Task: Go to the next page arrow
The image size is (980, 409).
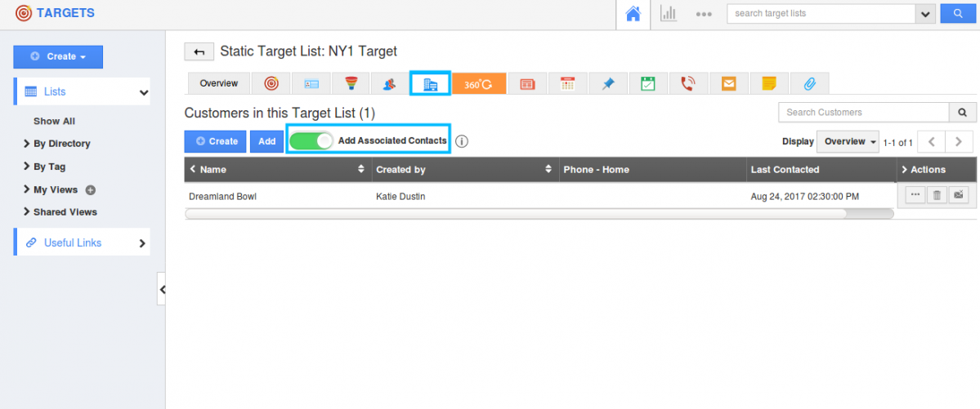Action: [x=959, y=142]
